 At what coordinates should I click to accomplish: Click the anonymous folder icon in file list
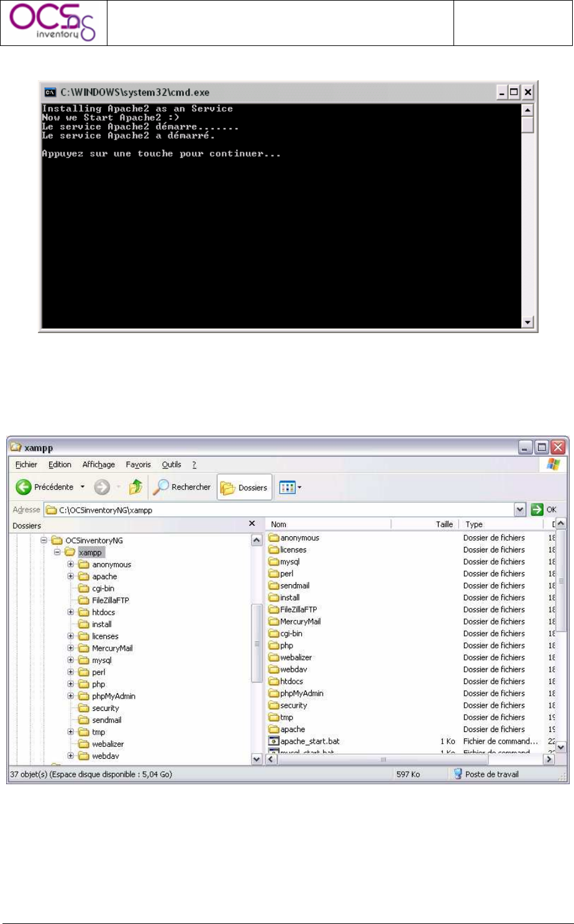coord(273,538)
